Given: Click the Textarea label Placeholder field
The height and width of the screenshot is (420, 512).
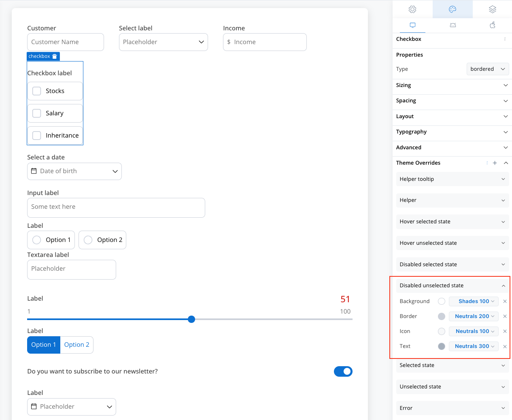Looking at the screenshot, I should 72,270.
